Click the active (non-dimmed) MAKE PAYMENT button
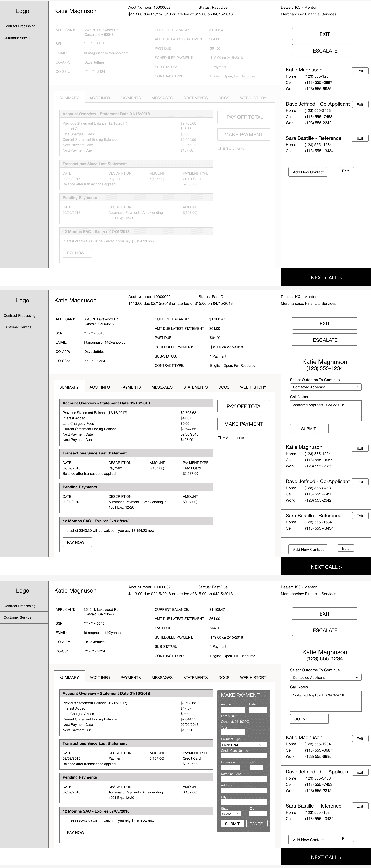This screenshot has height=868, width=371. (244, 424)
